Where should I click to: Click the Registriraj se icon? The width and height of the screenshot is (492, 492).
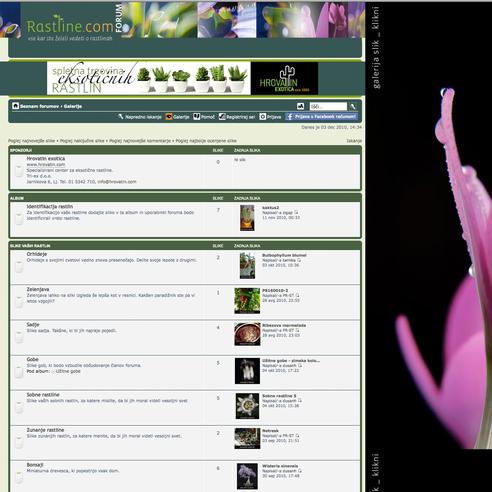pyautogui.click(x=222, y=117)
